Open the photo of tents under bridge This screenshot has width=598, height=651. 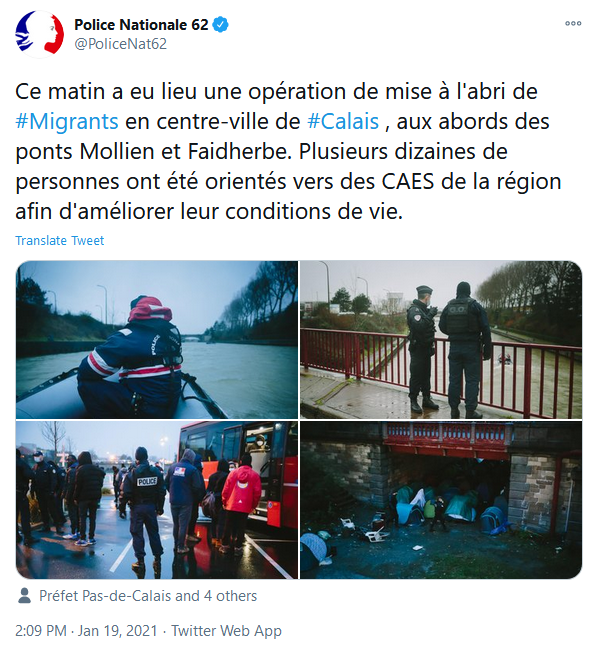point(441,500)
